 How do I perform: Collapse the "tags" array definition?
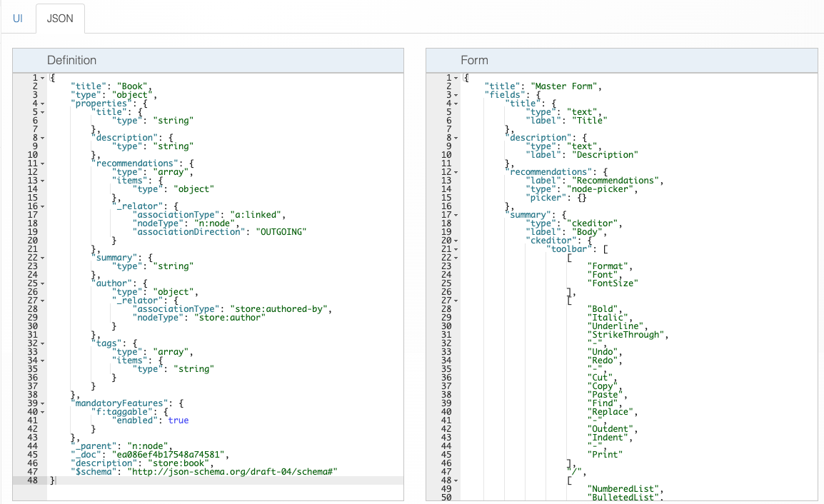pos(43,343)
